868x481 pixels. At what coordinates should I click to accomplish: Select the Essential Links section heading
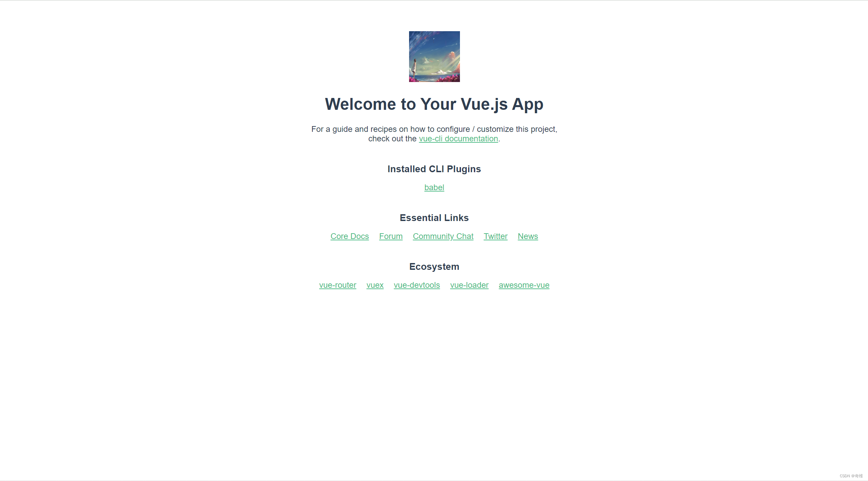click(434, 217)
